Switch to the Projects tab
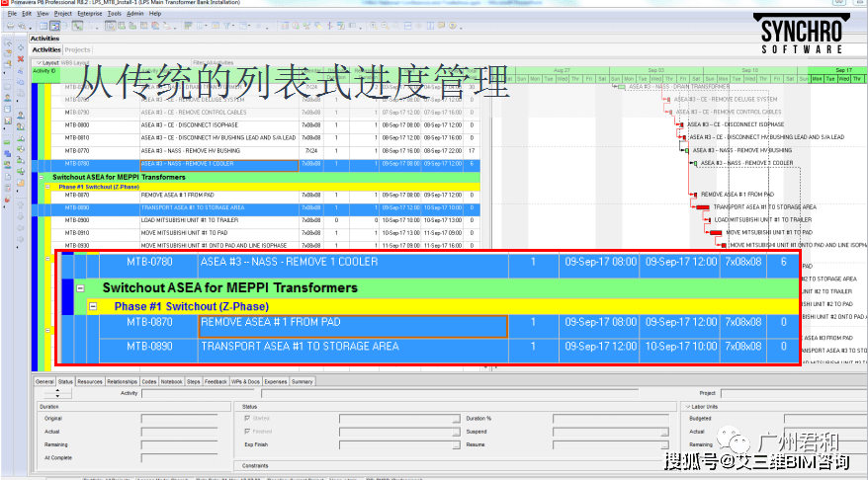 pos(77,49)
